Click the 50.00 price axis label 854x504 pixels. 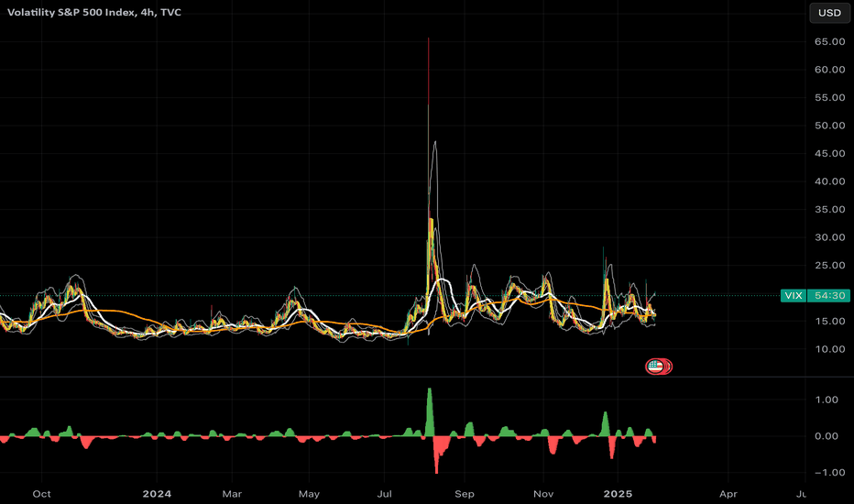tap(829, 126)
